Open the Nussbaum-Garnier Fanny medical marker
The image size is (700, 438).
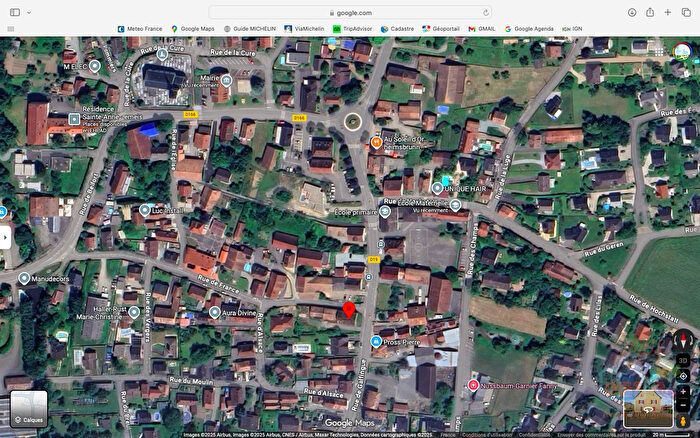point(472,384)
